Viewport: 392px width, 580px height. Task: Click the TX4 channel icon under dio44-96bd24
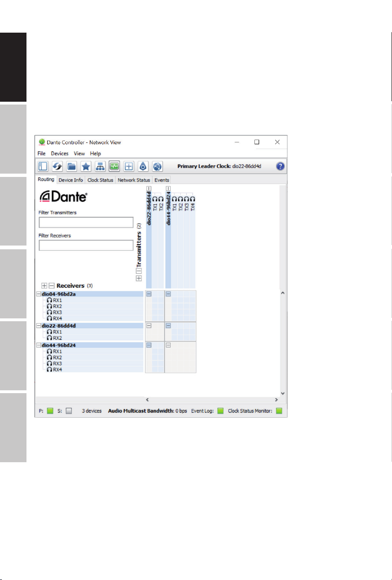(x=192, y=200)
